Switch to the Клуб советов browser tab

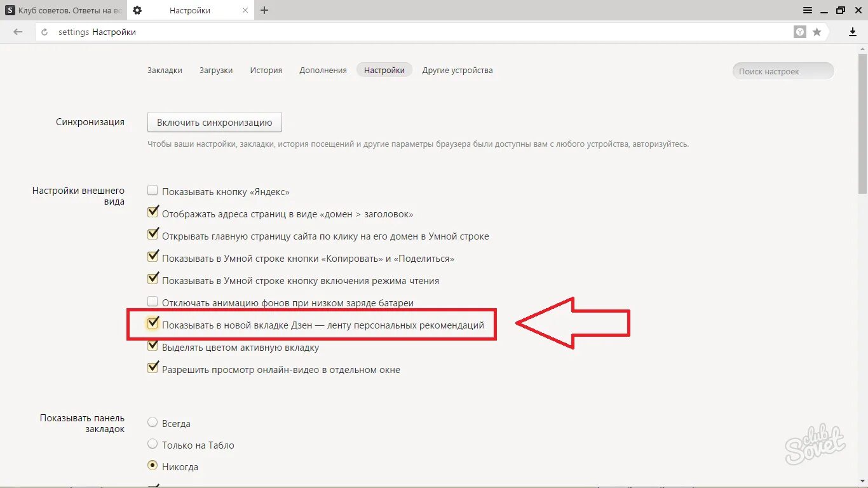click(x=64, y=10)
